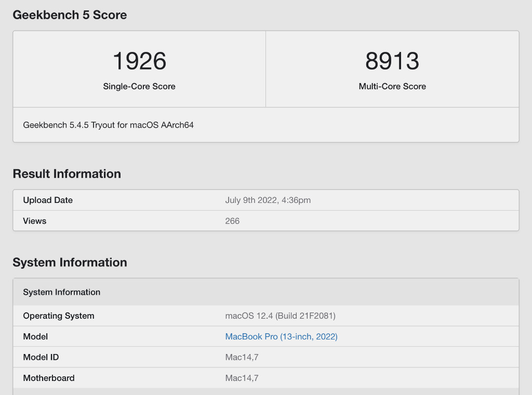The image size is (532, 395).
Task: Click the Multi-Core Score label
Action: pos(392,87)
